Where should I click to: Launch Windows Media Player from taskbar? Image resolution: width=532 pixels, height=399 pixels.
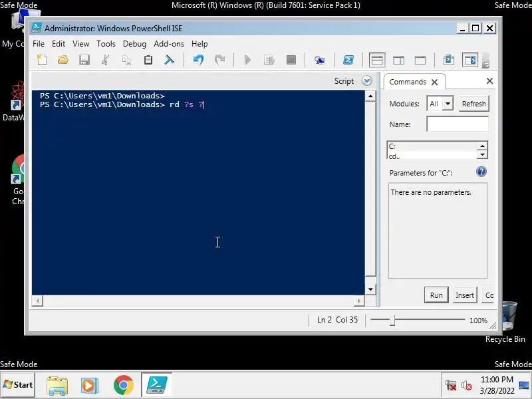coord(89,386)
